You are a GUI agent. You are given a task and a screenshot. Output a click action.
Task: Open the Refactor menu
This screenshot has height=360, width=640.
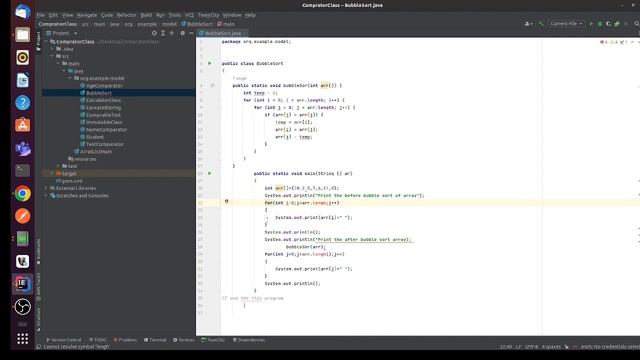click(x=127, y=15)
